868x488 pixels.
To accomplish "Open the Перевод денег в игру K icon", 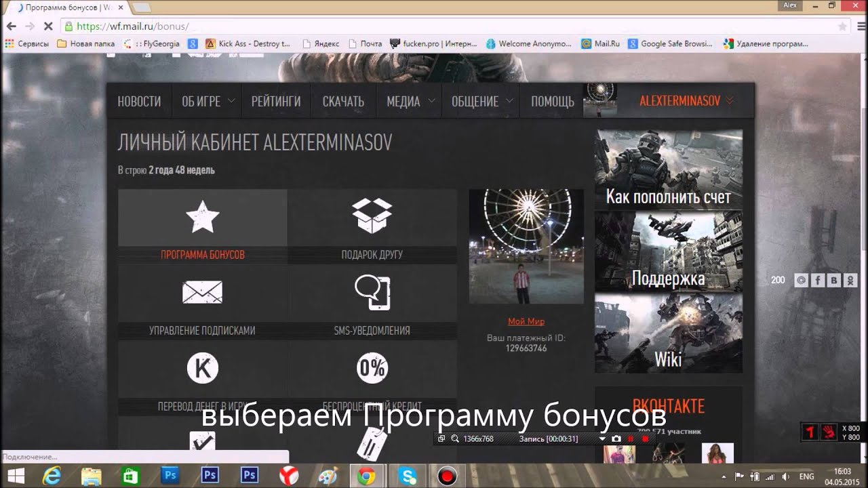I will pyautogui.click(x=202, y=368).
